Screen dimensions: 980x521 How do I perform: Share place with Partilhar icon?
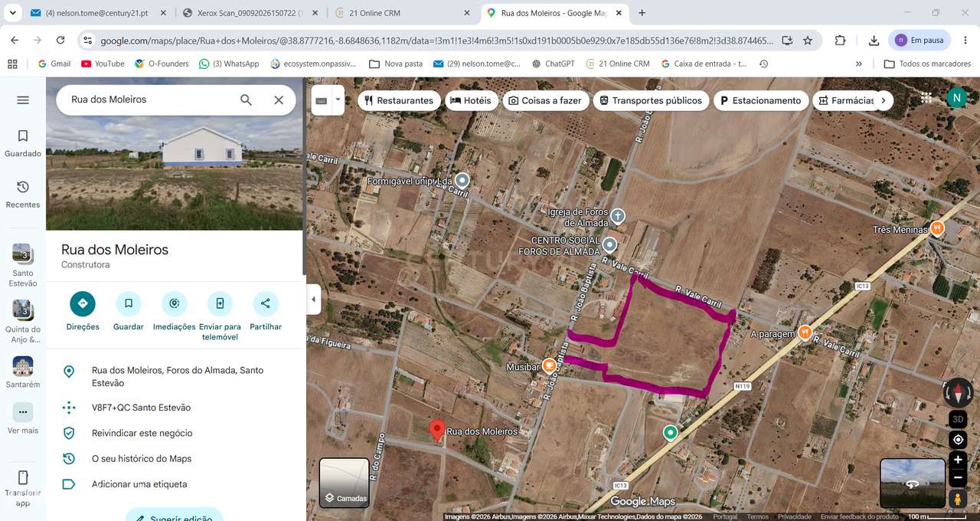[266, 304]
